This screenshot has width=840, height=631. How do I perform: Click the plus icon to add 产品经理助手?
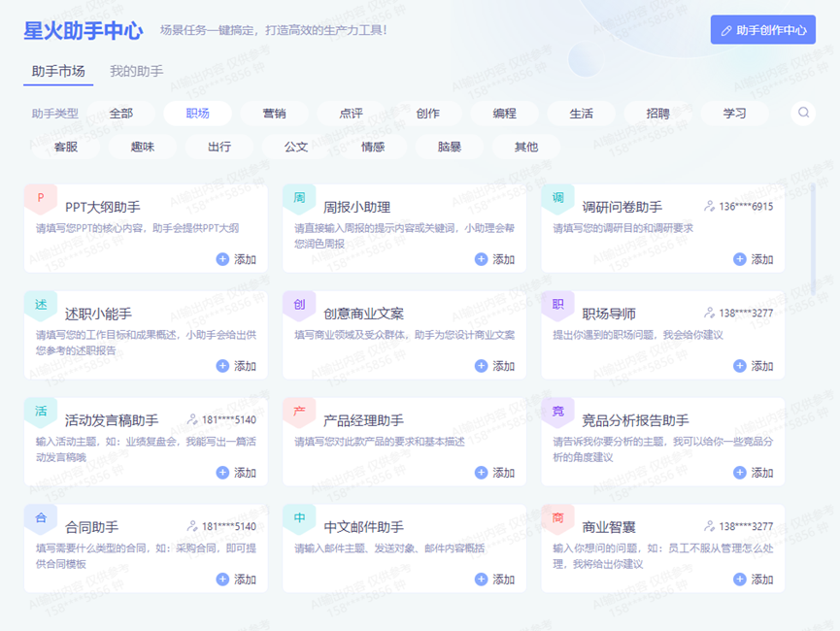(481, 473)
